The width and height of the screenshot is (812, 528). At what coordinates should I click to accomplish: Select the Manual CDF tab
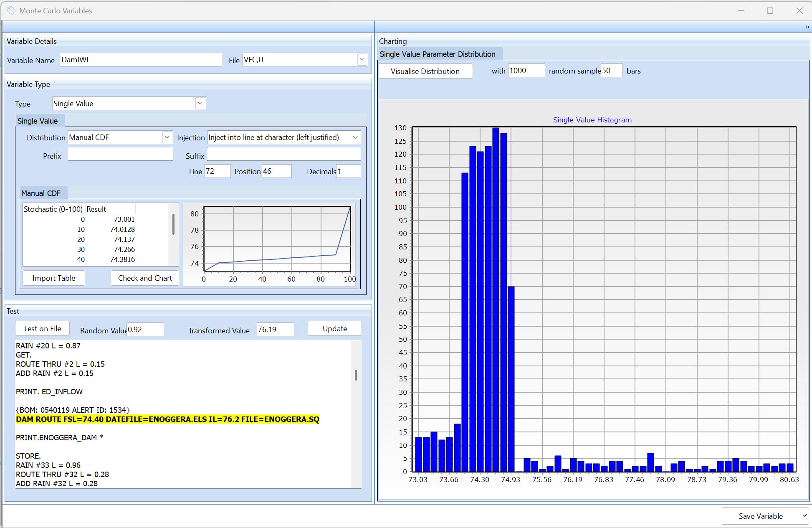41,193
